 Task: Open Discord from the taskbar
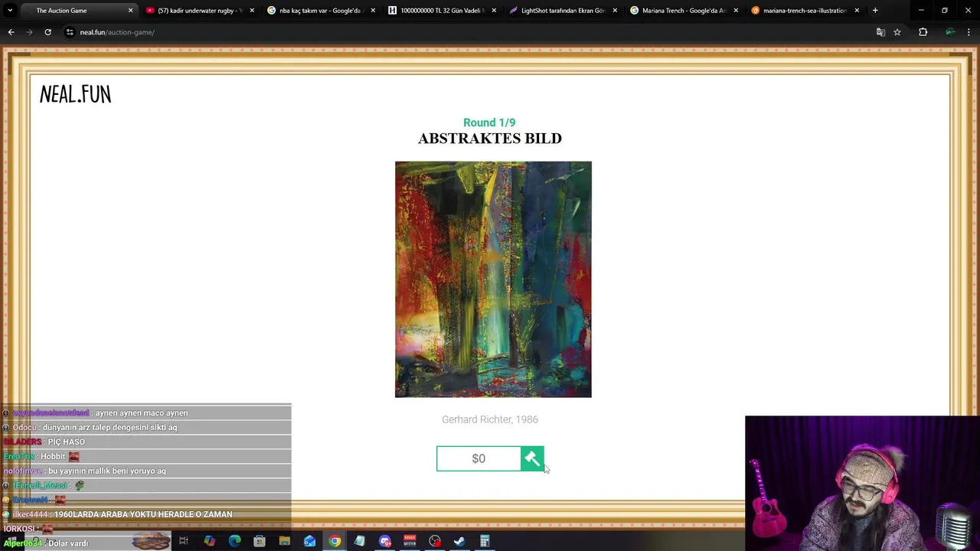385,541
